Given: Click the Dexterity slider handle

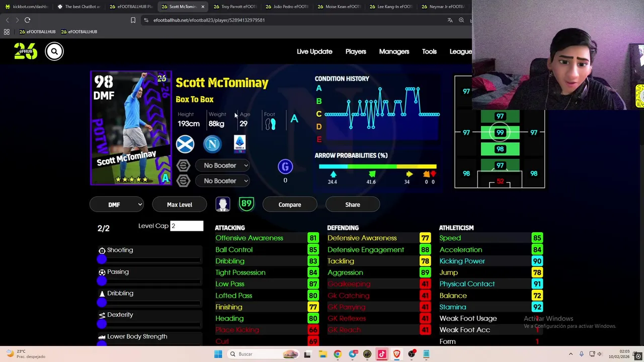Looking at the screenshot, I should click(x=102, y=324).
